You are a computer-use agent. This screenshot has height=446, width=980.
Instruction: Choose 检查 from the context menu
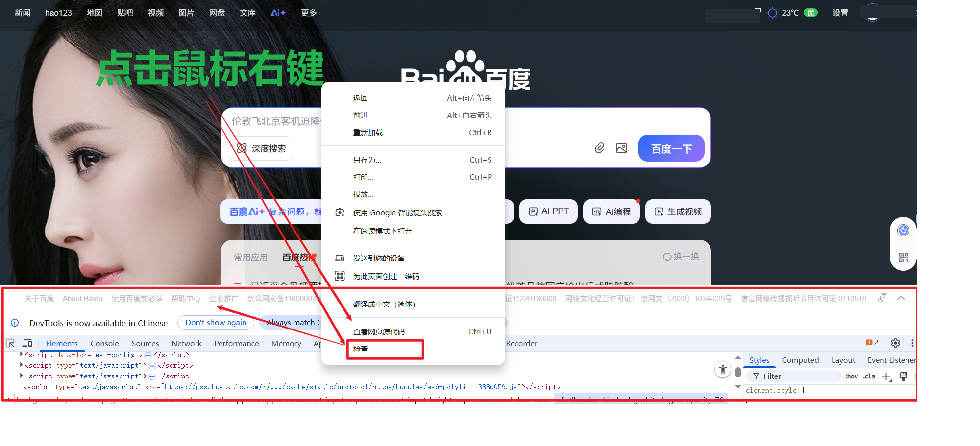[x=361, y=349]
